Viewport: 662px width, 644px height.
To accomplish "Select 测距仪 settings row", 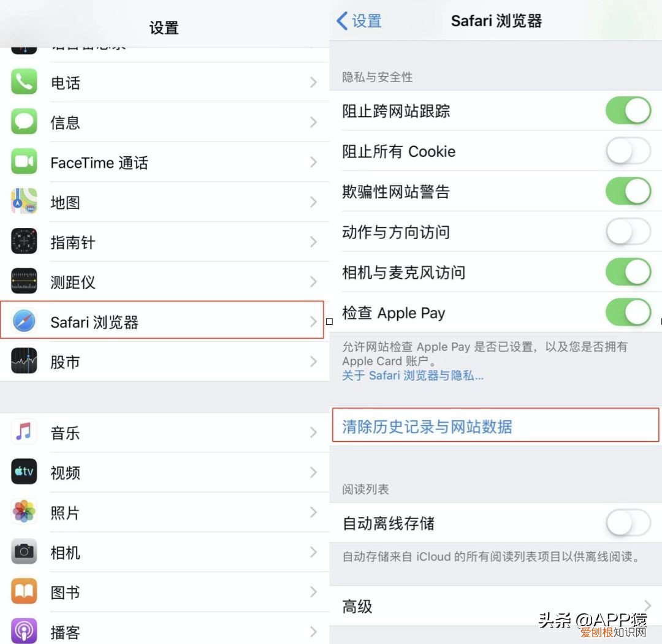I will [165, 281].
